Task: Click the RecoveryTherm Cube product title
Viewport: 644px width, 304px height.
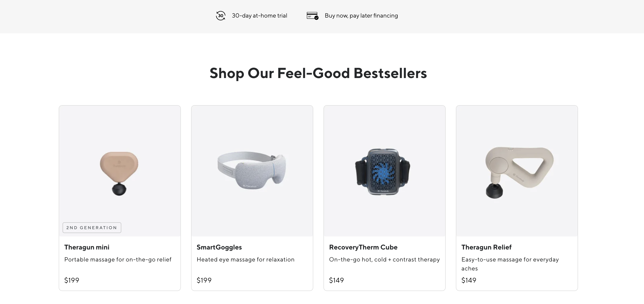Action: click(363, 247)
